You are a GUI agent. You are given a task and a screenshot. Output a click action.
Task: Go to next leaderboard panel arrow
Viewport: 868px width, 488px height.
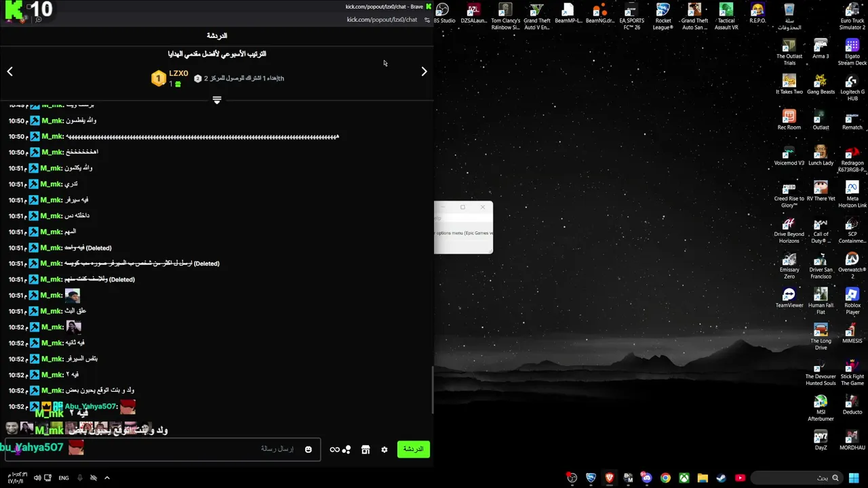424,71
